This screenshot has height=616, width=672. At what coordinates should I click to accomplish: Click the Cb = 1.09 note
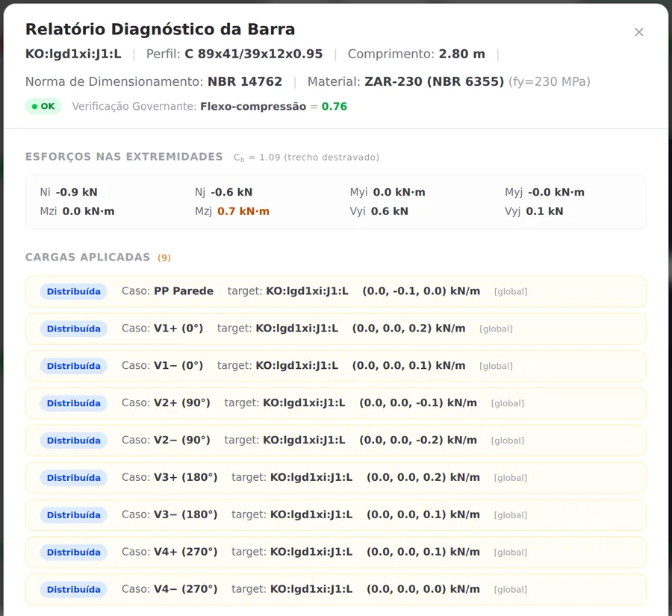[306, 158]
